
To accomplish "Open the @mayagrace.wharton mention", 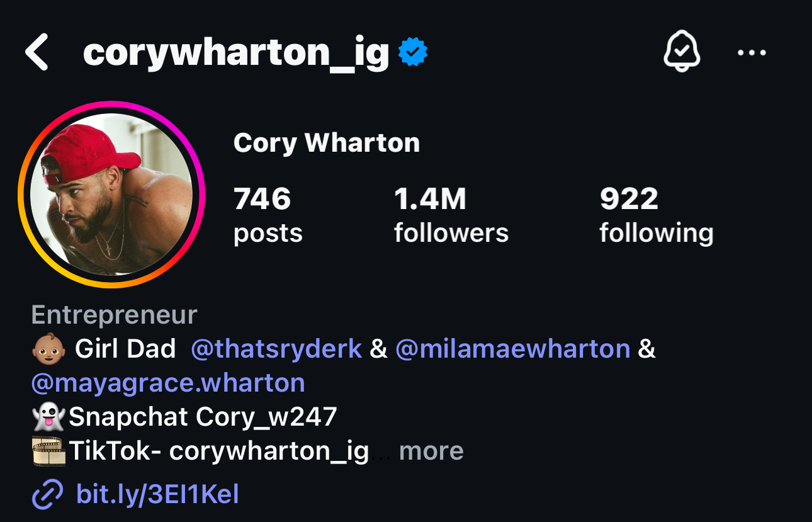I will pyautogui.click(x=169, y=383).
